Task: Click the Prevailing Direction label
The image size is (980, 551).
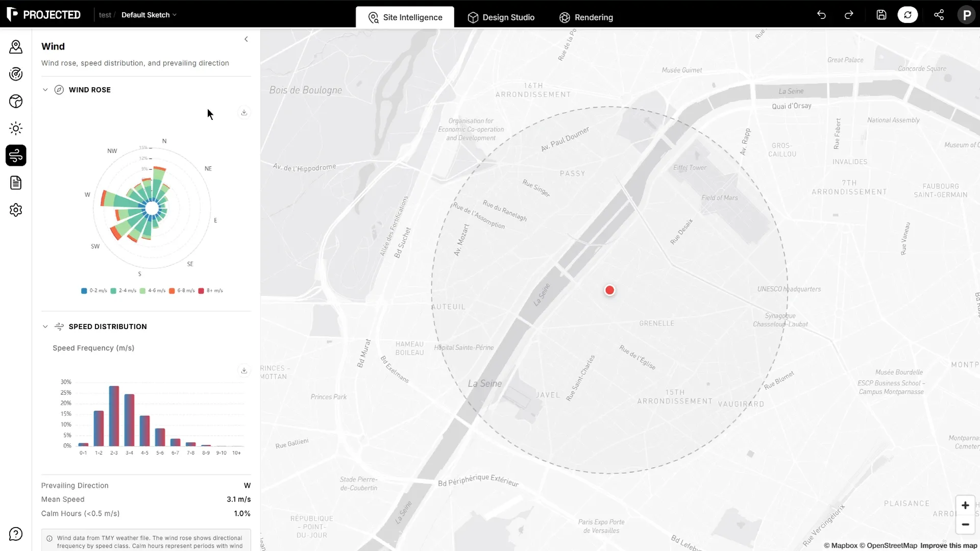Action: [75, 486]
